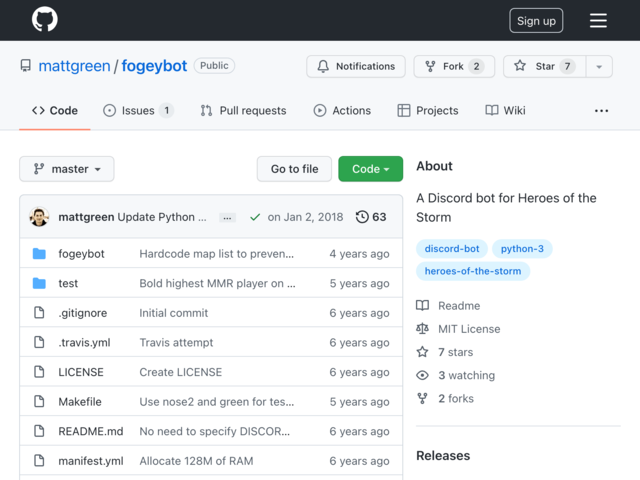Expand the green Code dropdown
The width and height of the screenshot is (640, 480).
370,169
